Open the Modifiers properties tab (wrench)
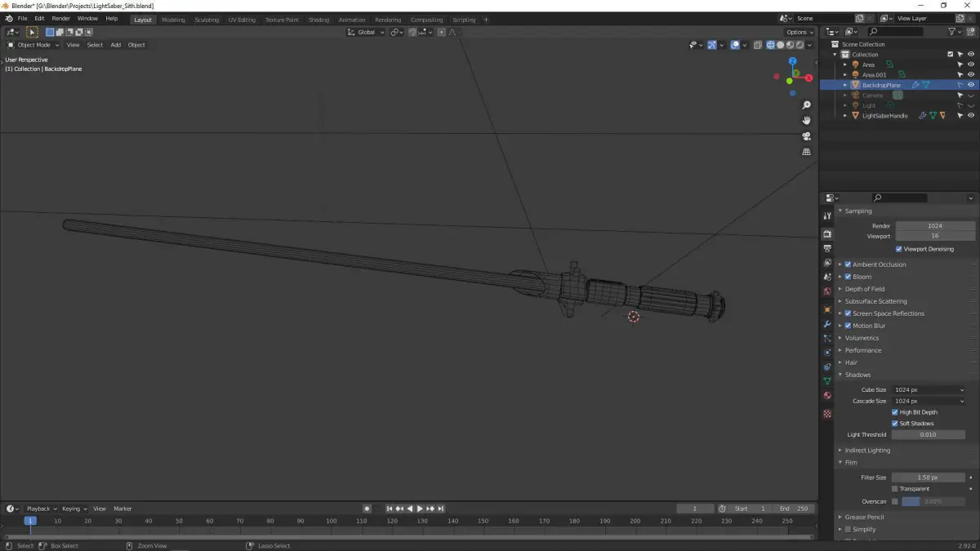 (x=827, y=324)
